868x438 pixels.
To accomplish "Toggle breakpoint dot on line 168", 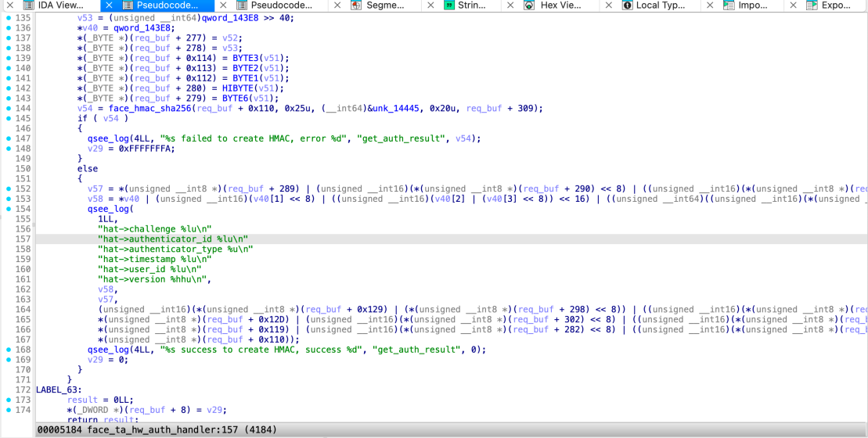I will (9, 350).
